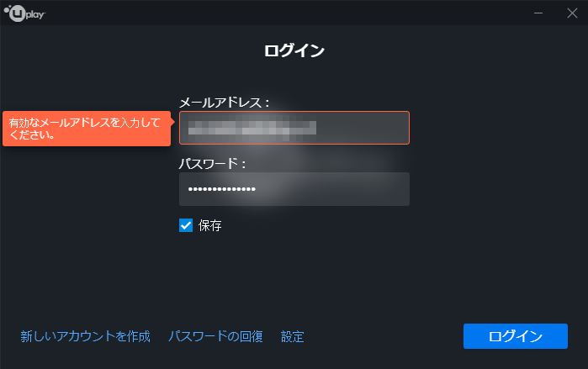Minimize the Uplay login window

538,13
